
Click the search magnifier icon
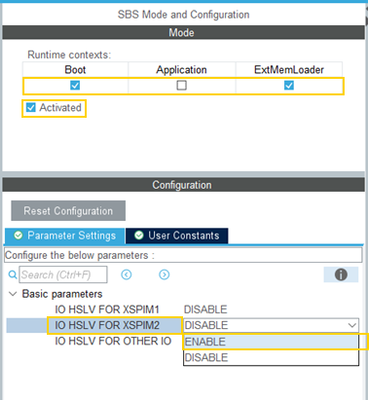click(x=12, y=275)
